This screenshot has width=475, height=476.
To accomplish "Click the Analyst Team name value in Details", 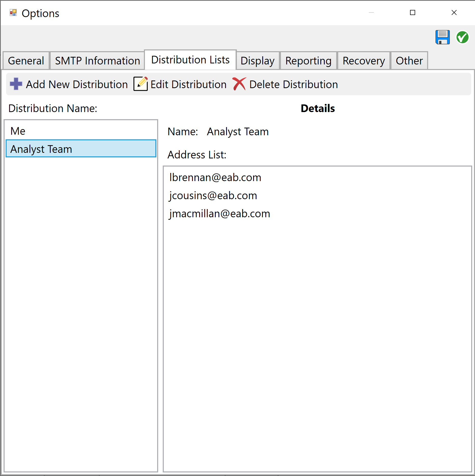I will click(238, 132).
